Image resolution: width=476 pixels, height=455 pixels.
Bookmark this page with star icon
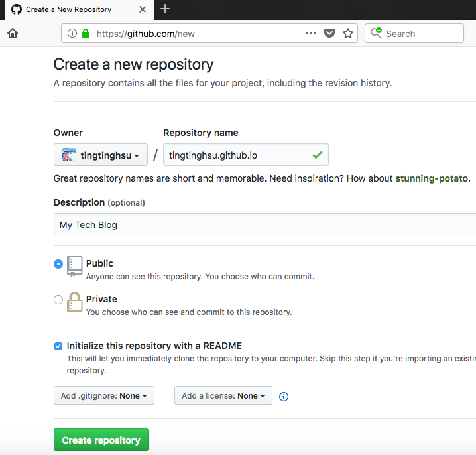[348, 33]
